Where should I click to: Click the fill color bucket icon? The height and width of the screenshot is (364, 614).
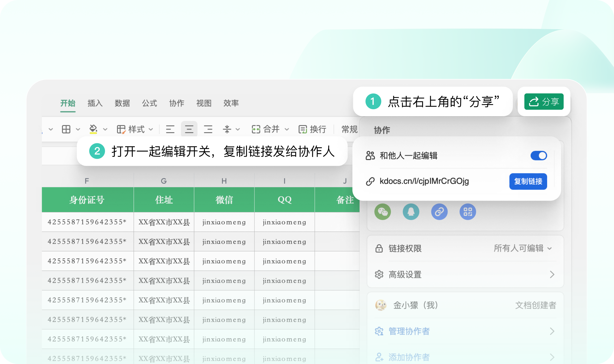(x=93, y=129)
